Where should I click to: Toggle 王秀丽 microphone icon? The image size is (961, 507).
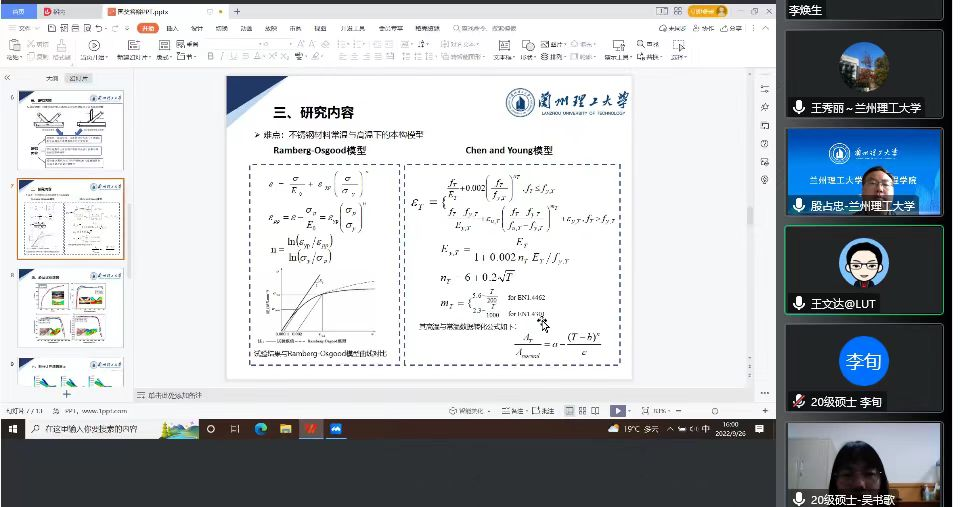pyautogui.click(x=799, y=107)
